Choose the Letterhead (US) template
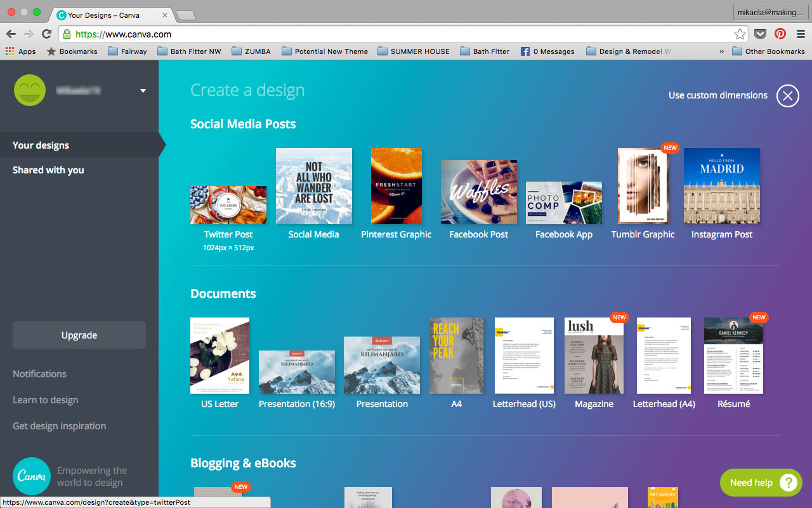Screen dimensions: 812x508 pos(525,356)
